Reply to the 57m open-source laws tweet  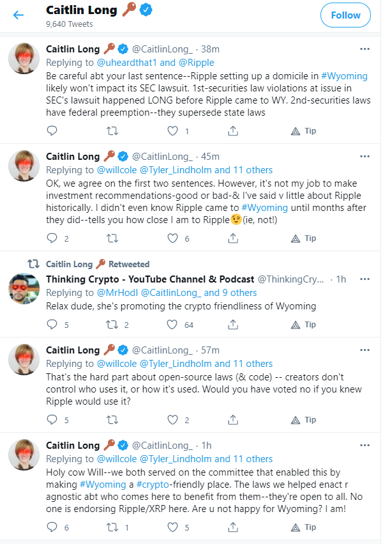click(52, 420)
